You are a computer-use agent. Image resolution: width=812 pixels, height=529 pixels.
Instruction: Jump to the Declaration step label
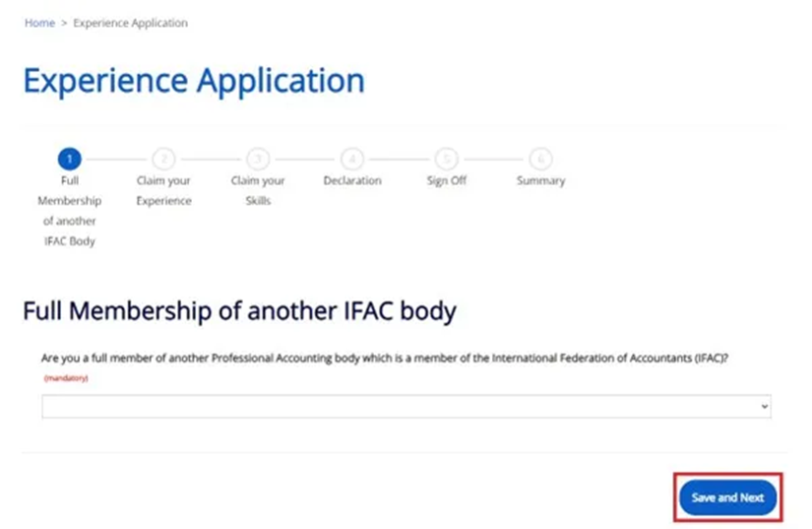351,181
